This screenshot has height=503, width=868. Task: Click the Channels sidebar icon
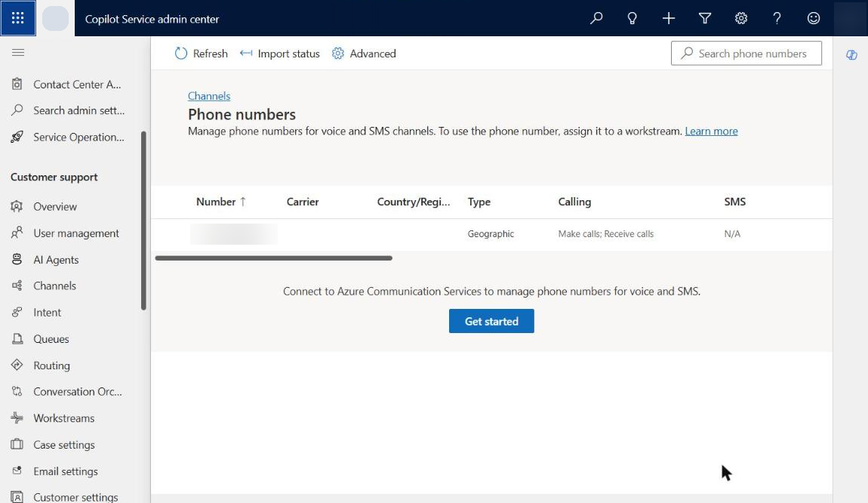(x=17, y=285)
